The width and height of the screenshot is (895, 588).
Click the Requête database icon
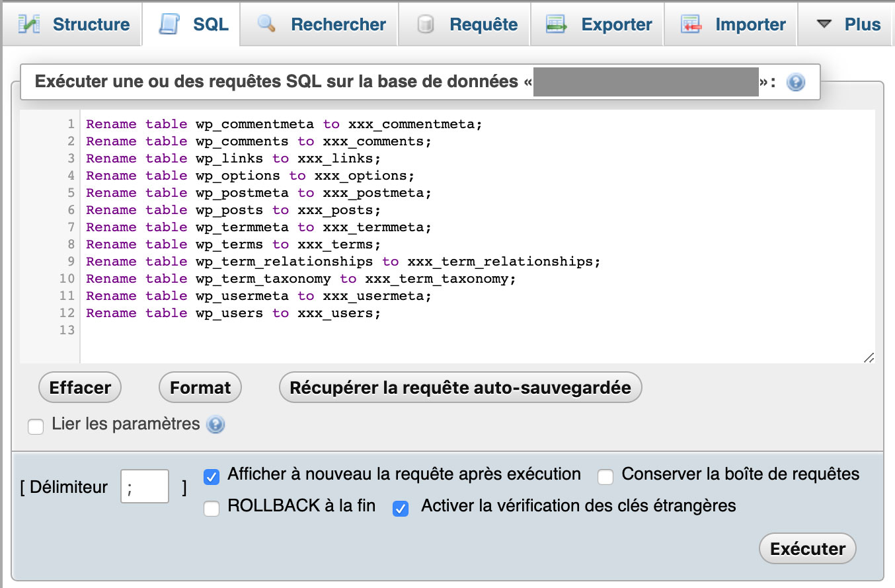426,25
